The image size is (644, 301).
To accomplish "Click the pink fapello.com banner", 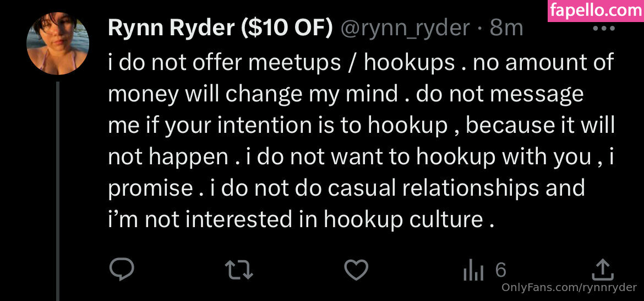I will point(596,10).
